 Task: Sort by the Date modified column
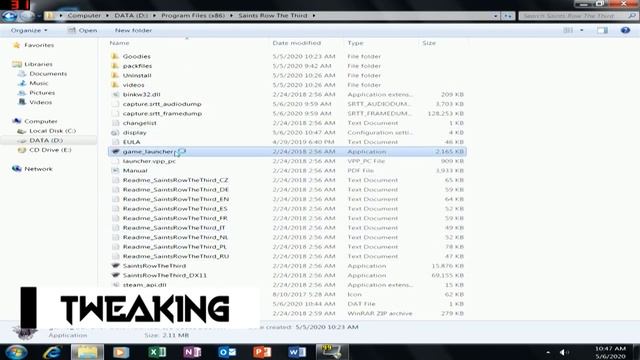tap(297, 43)
